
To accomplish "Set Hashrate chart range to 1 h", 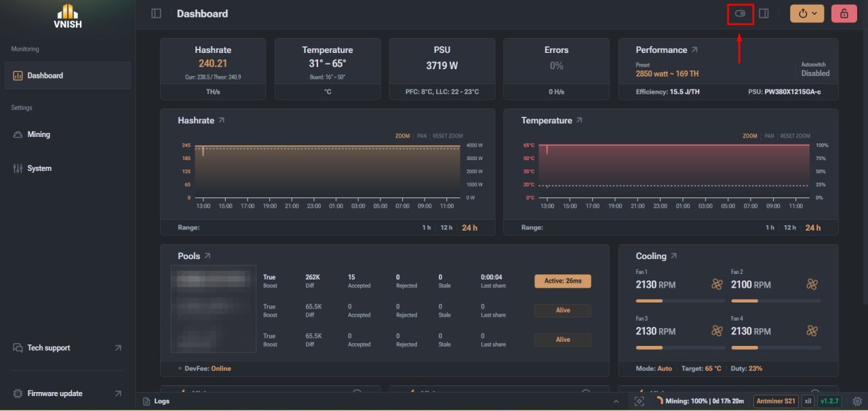I will [426, 228].
